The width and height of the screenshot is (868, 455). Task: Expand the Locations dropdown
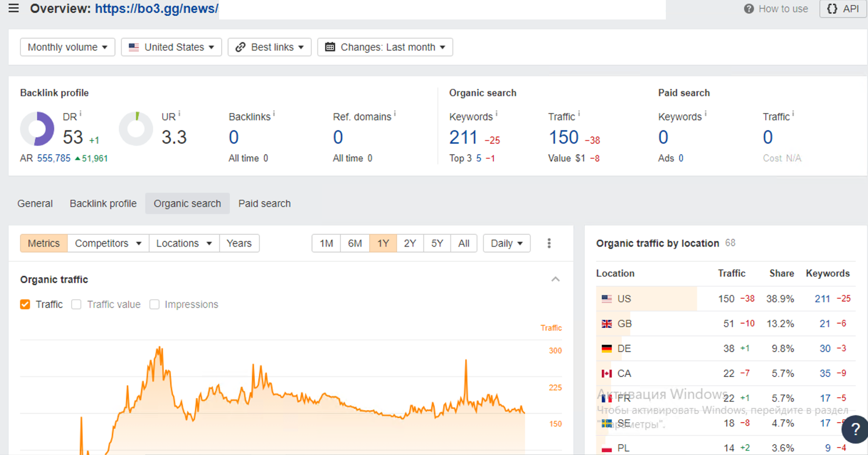(x=184, y=244)
